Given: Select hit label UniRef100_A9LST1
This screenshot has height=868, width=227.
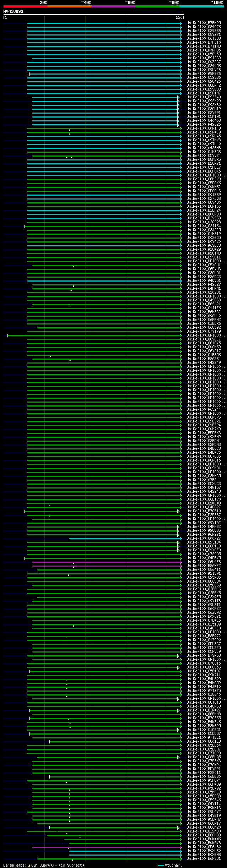Looking at the screenshot, I should 204,605.
